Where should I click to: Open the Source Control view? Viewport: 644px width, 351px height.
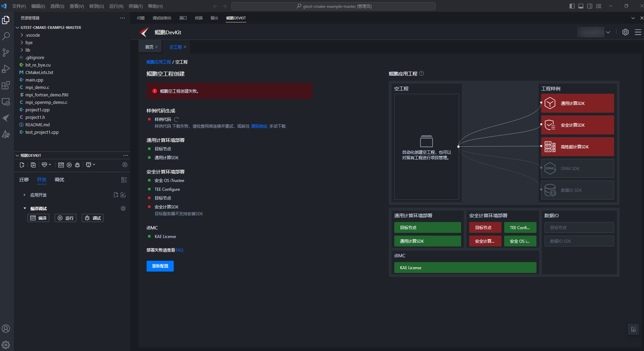tap(6, 53)
